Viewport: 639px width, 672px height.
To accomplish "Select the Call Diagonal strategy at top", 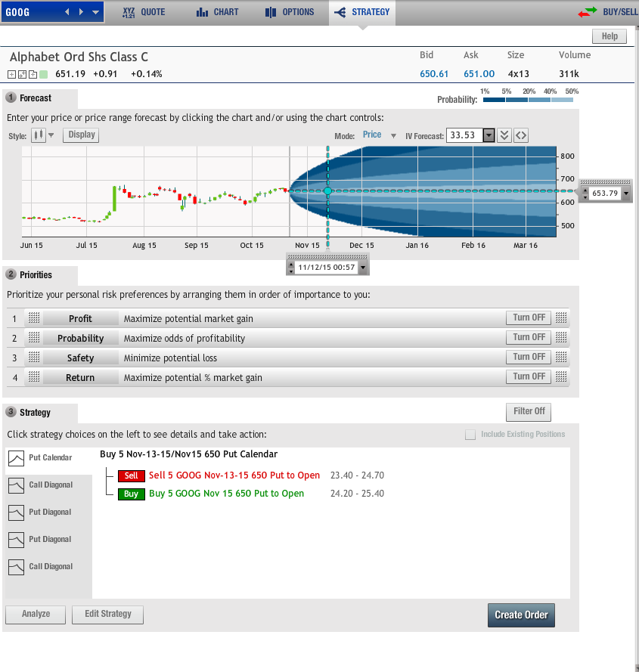I will pos(16,485).
